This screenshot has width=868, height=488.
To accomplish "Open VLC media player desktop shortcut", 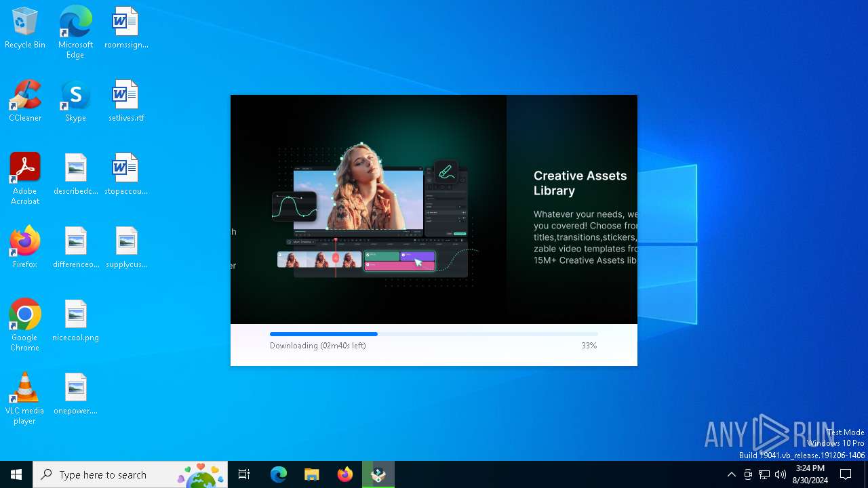I will pyautogui.click(x=25, y=399).
